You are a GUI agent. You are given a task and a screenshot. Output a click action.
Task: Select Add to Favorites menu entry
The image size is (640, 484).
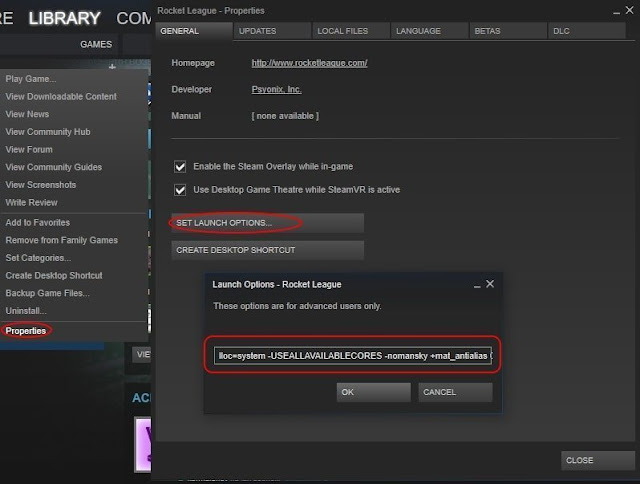pyautogui.click(x=38, y=222)
